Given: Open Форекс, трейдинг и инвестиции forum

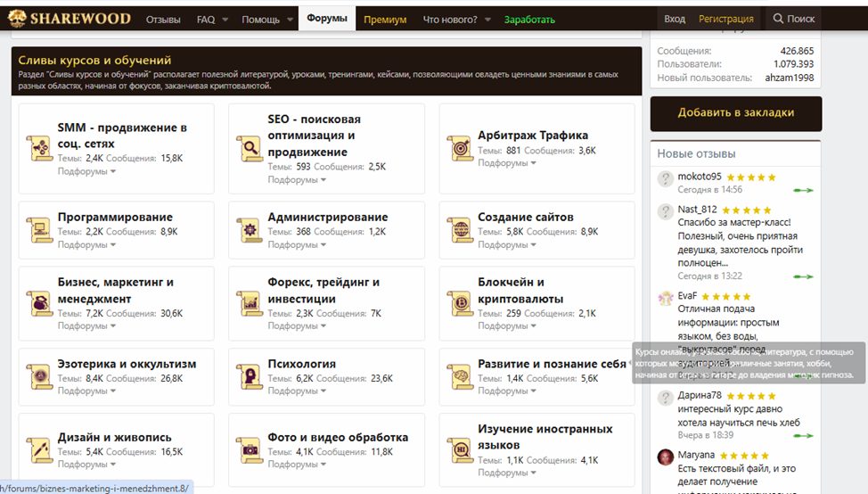Looking at the screenshot, I should coord(323,290).
